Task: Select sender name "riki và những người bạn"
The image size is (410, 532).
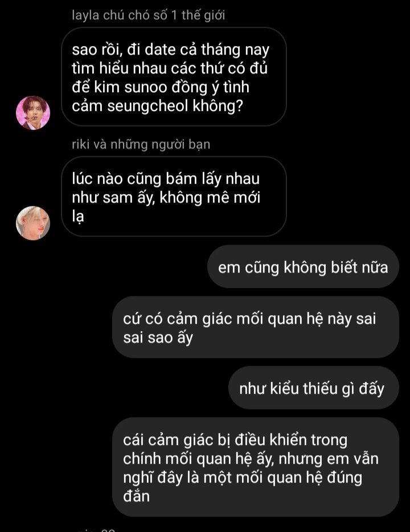Action: [141, 144]
